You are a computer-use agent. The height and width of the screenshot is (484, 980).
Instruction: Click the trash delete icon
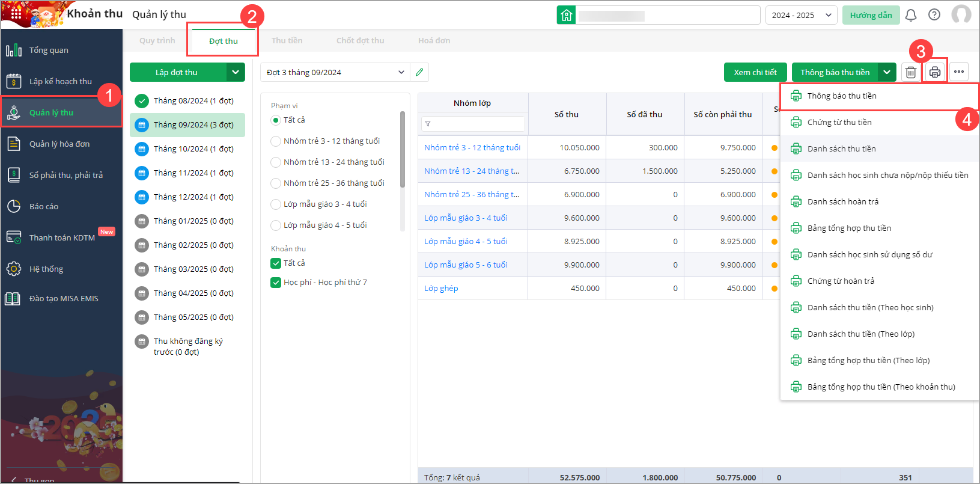[x=911, y=72]
